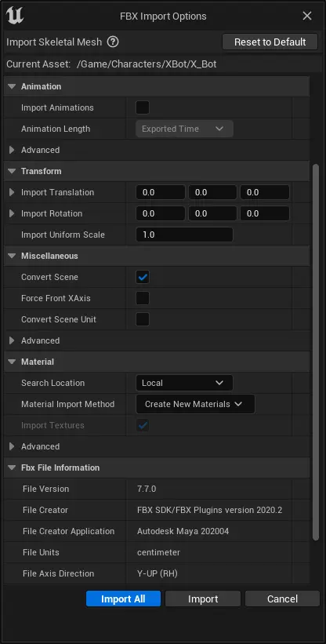Click the Import Rotation third field

[x=265, y=213]
